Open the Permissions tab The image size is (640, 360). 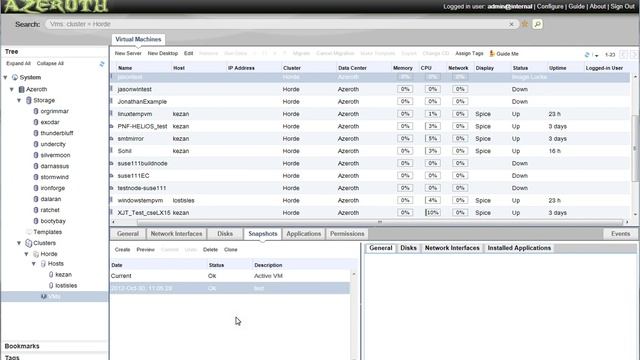347,234
